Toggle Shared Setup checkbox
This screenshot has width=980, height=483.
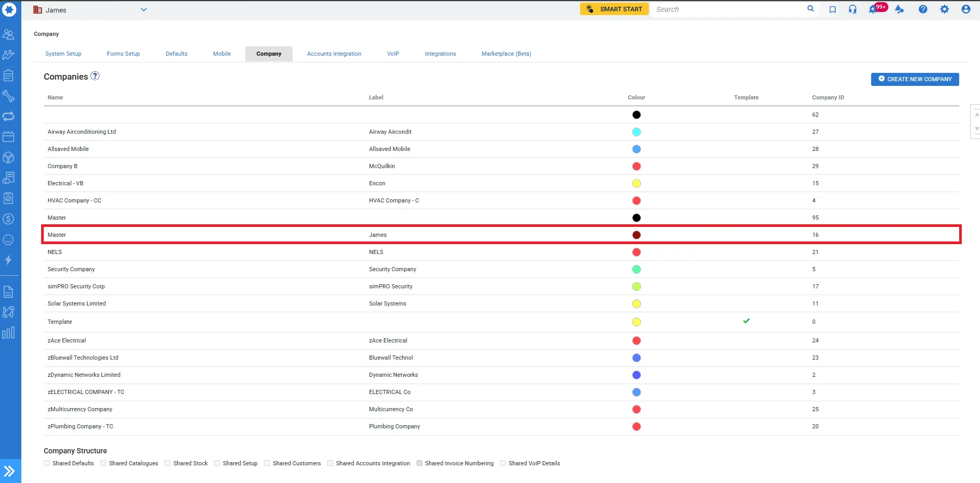coord(217,463)
